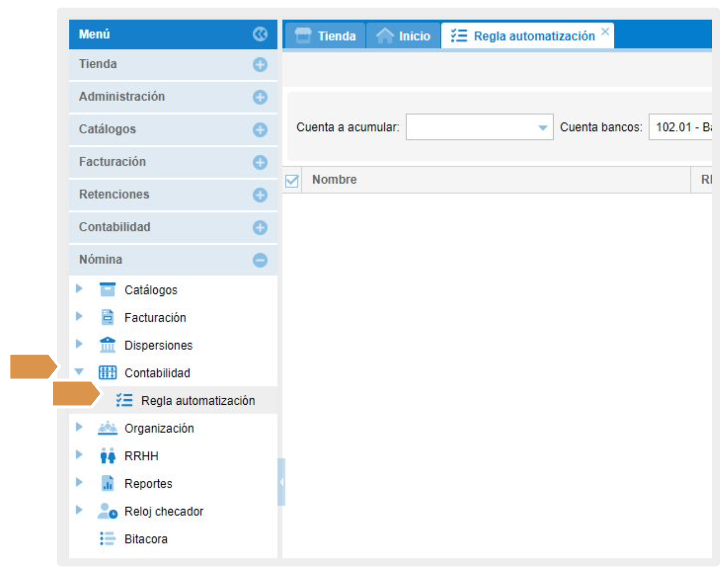Toggle the select-all checkbox beside Nombre

pos(292,181)
